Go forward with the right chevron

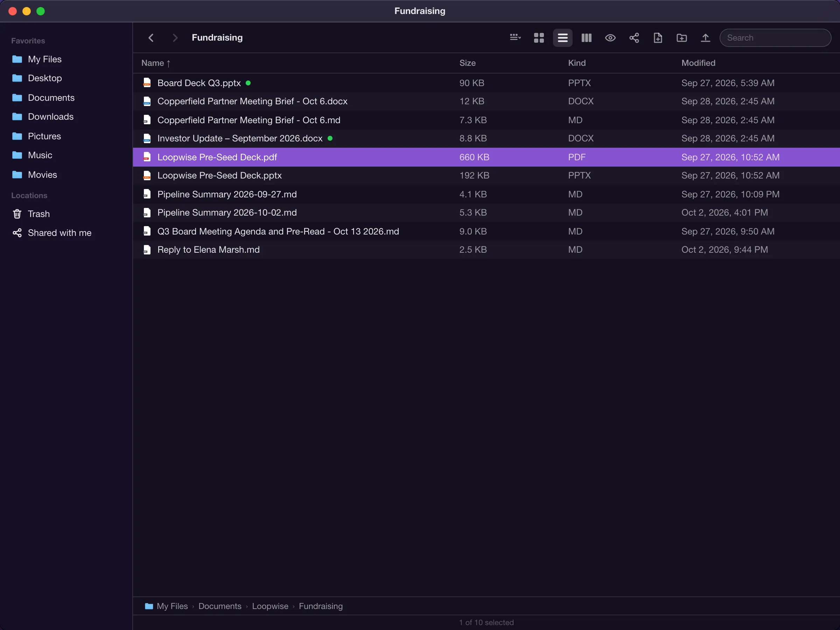pos(175,37)
